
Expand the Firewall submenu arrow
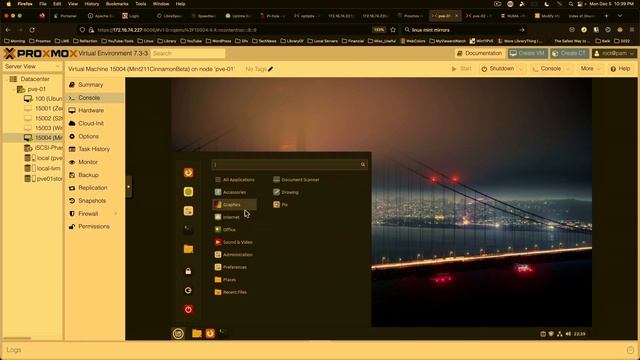[x=116, y=213]
